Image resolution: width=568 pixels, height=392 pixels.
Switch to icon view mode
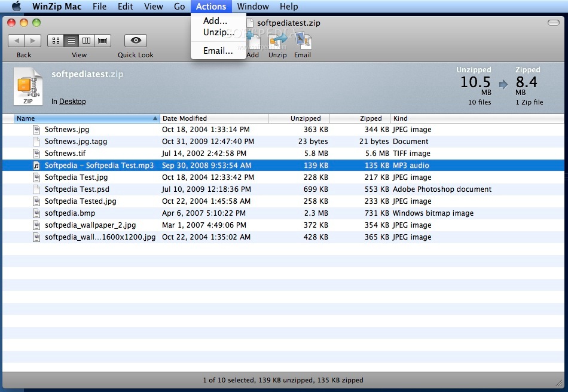[56, 41]
